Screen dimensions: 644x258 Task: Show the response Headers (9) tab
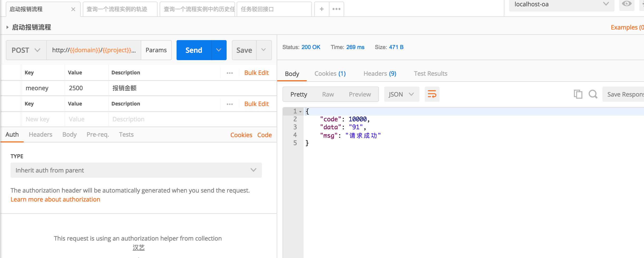click(380, 74)
